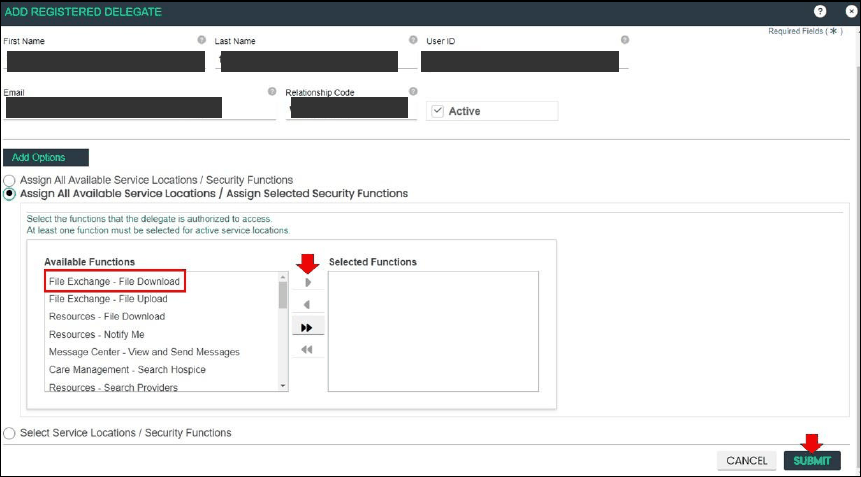Viewport: 861px width, 477px height.
Task: Click the Last Name input field
Action: pos(316,61)
